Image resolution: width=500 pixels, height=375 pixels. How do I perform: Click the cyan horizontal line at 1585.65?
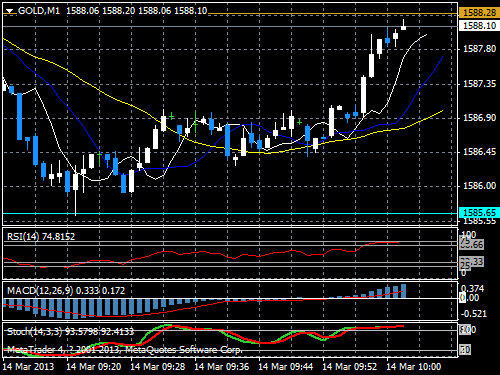(230, 213)
